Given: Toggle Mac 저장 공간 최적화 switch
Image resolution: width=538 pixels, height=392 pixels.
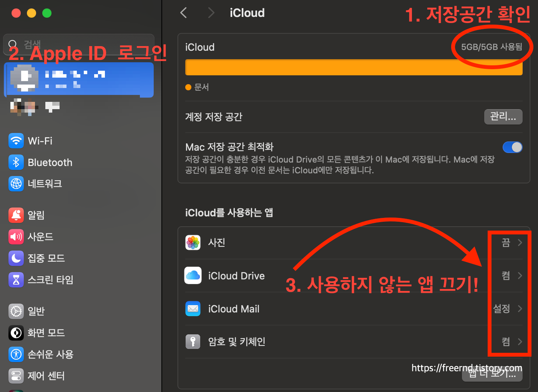Looking at the screenshot, I should pyautogui.click(x=512, y=147).
